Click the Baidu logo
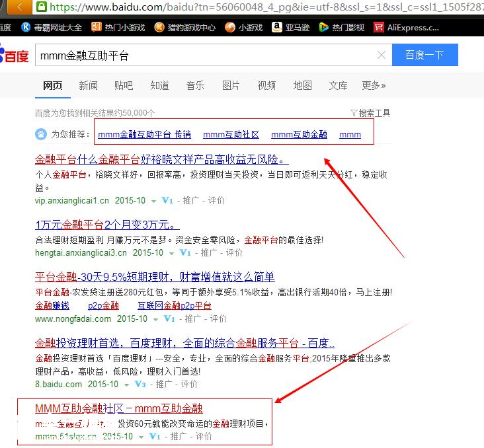The width and height of the screenshot is (484, 448). [14, 55]
